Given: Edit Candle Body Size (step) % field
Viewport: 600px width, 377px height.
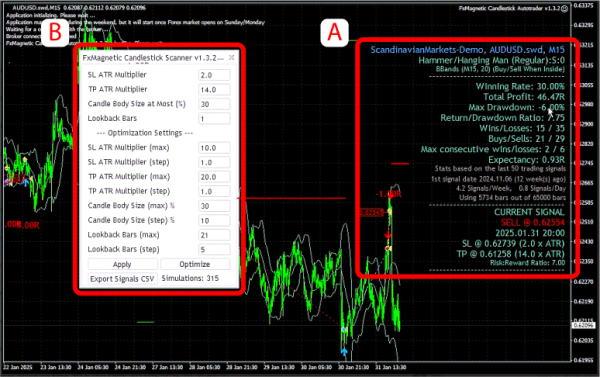Looking at the screenshot, I should tap(214, 220).
